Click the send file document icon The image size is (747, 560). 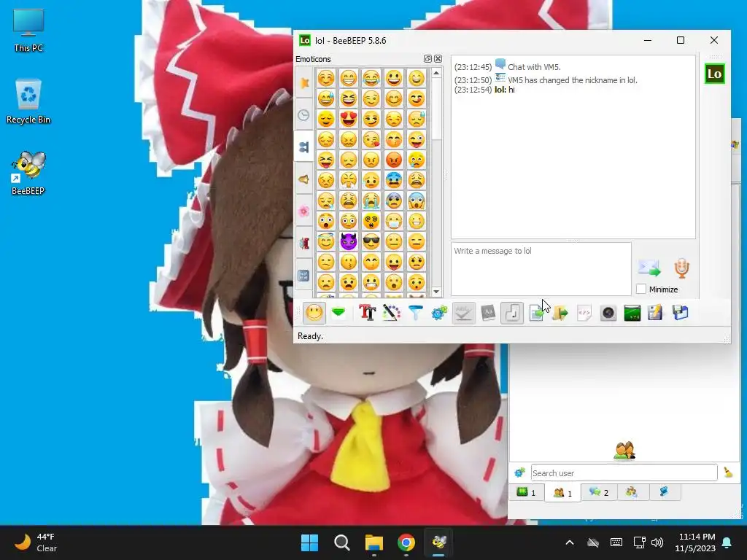click(x=536, y=313)
